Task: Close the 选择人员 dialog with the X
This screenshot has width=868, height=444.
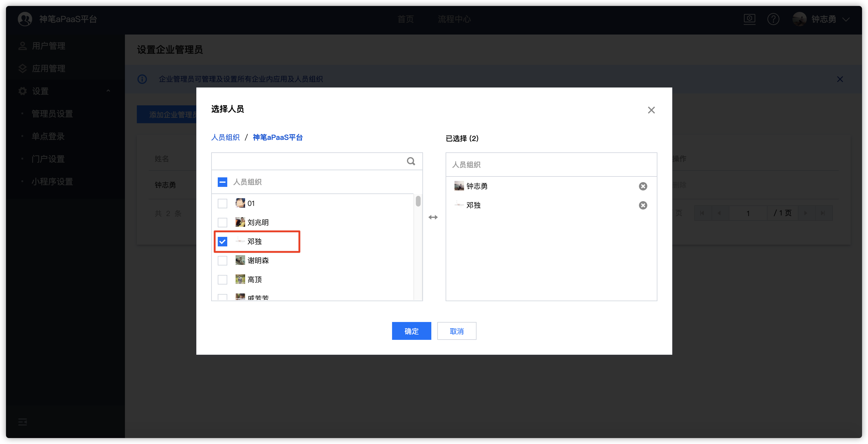Action: (x=651, y=110)
